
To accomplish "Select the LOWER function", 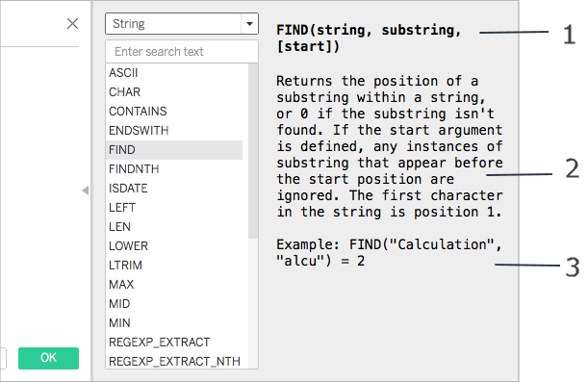I will pos(128,246).
